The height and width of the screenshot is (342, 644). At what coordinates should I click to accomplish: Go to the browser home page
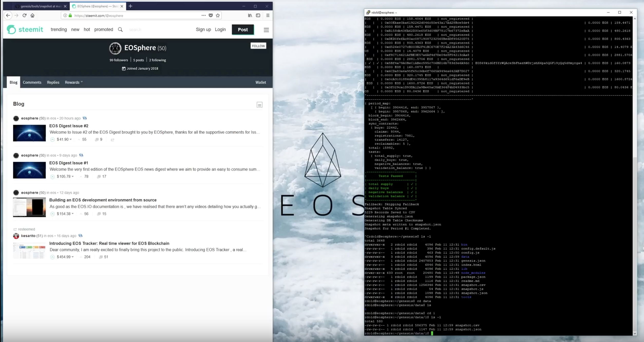[x=32, y=15]
